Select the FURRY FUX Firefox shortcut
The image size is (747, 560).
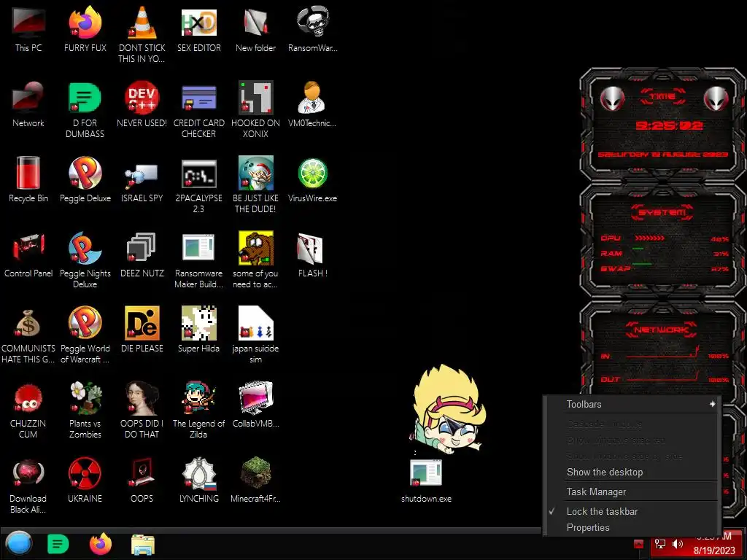[85, 23]
